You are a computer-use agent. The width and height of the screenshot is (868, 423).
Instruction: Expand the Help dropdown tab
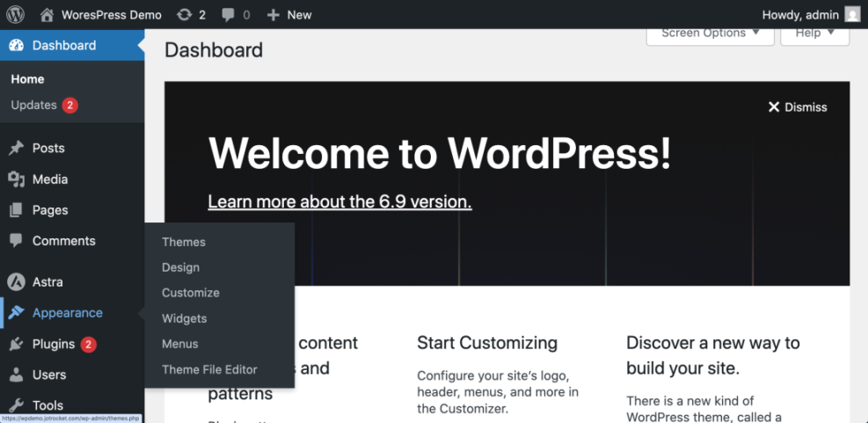point(814,33)
